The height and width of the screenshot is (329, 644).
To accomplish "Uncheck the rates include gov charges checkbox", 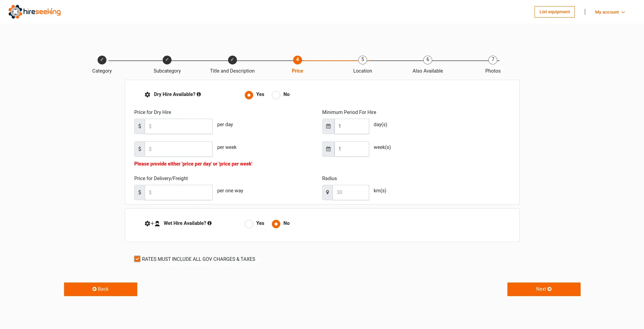I will (137, 259).
